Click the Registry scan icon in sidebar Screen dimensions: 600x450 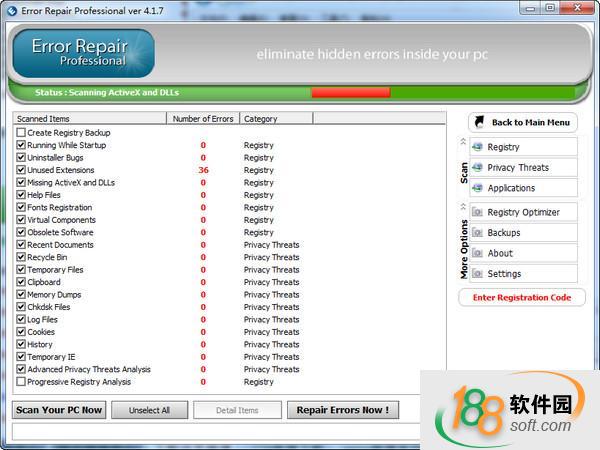tap(477, 147)
